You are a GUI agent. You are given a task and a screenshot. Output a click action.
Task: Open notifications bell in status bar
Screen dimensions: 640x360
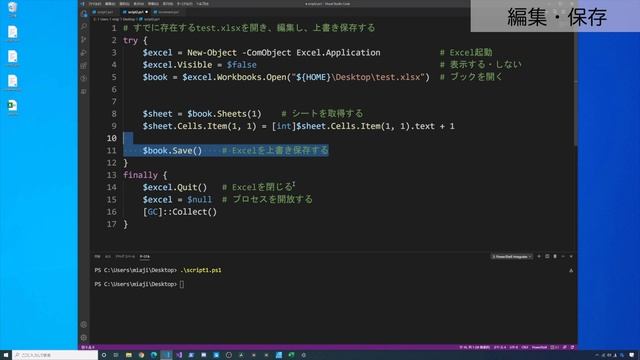click(572, 347)
